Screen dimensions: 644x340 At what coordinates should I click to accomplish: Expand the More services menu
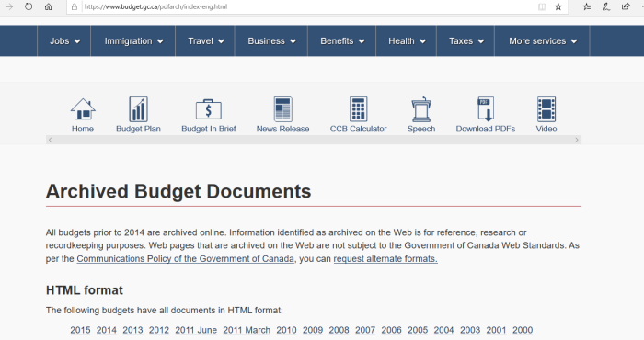(x=543, y=41)
